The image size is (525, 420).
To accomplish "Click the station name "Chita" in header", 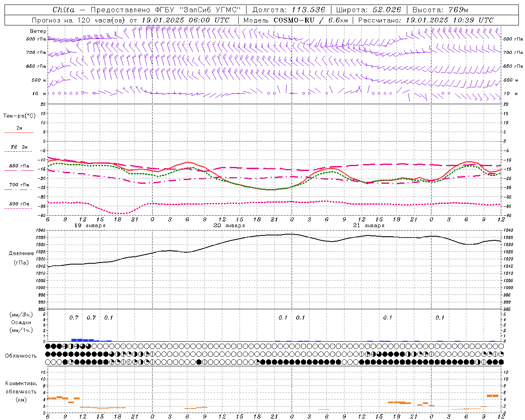I will point(64,10).
